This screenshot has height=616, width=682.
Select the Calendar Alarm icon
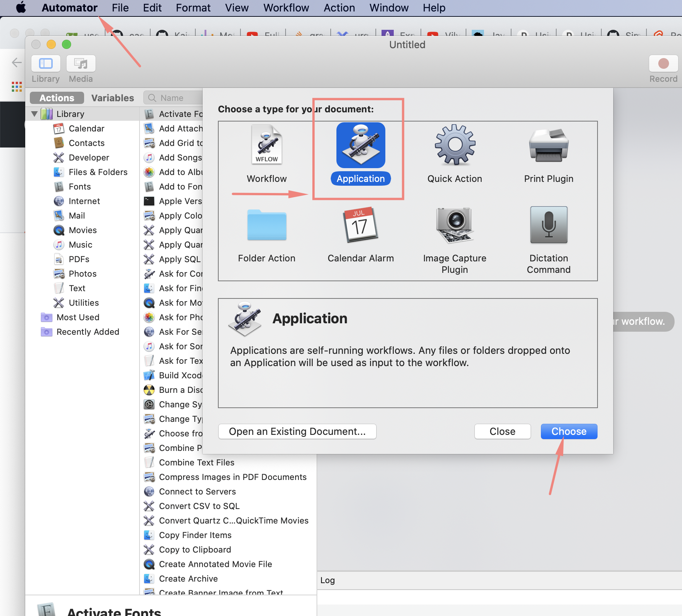[x=360, y=225]
